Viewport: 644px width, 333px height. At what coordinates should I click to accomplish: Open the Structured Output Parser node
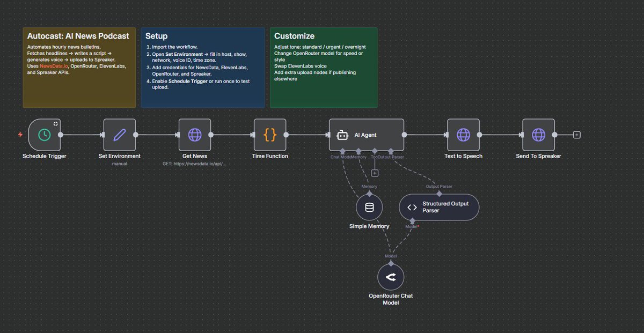(439, 207)
